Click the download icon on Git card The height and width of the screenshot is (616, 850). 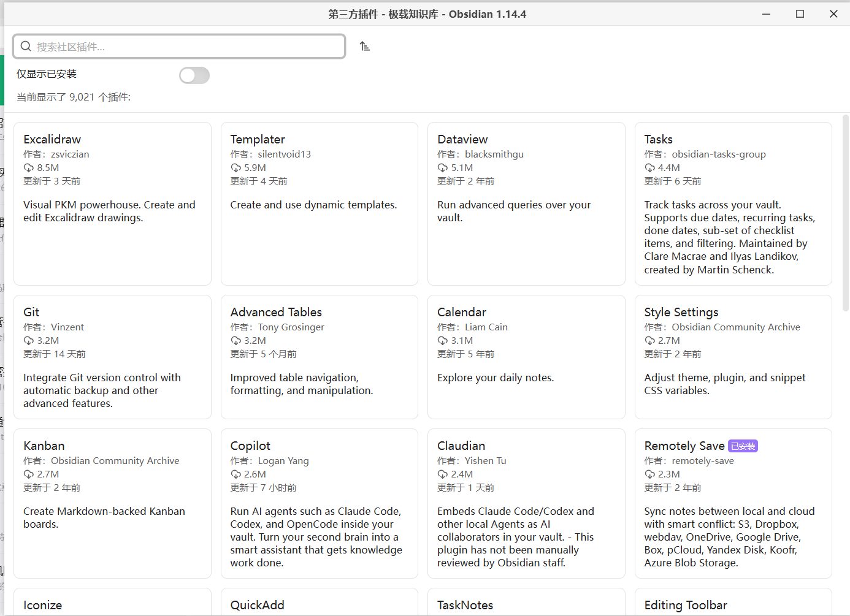point(29,341)
